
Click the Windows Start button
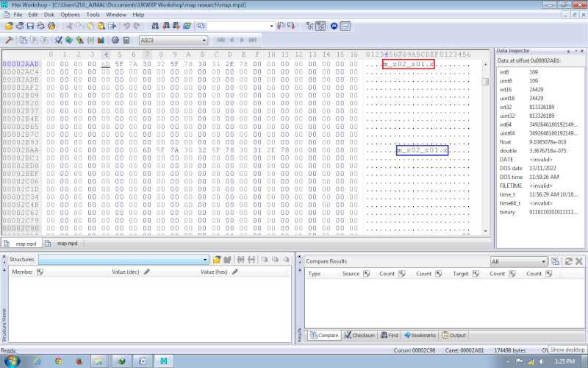(x=11, y=361)
